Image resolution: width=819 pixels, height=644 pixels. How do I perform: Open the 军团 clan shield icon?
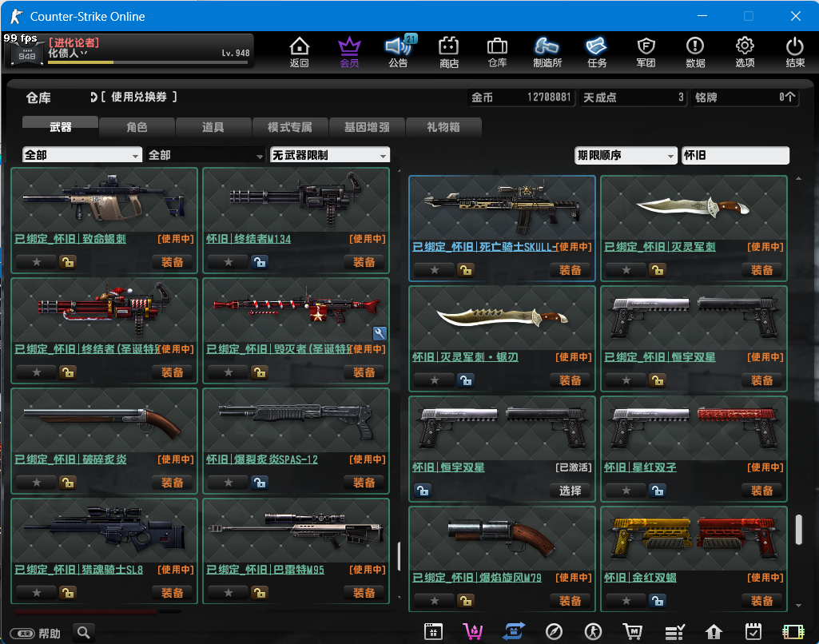(646, 52)
